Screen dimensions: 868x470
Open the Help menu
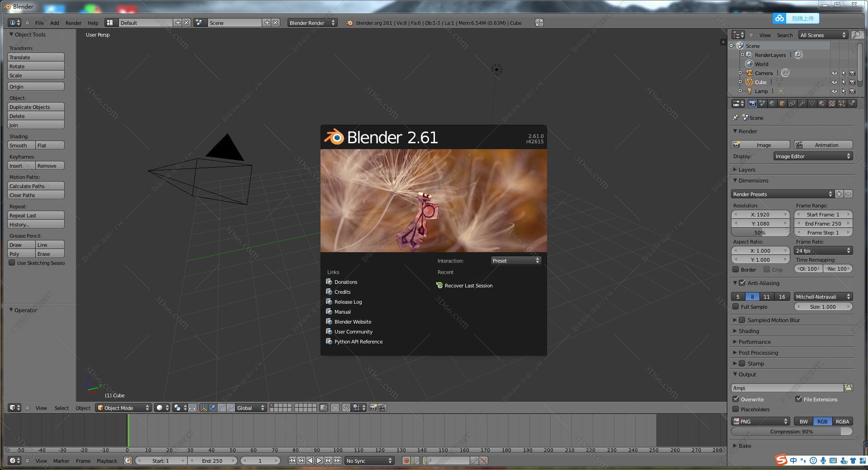click(93, 23)
